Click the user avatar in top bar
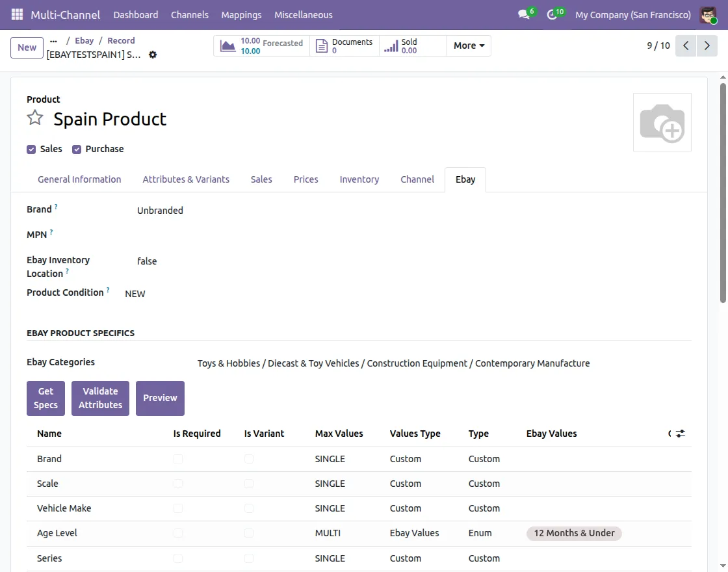 click(708, 15)
